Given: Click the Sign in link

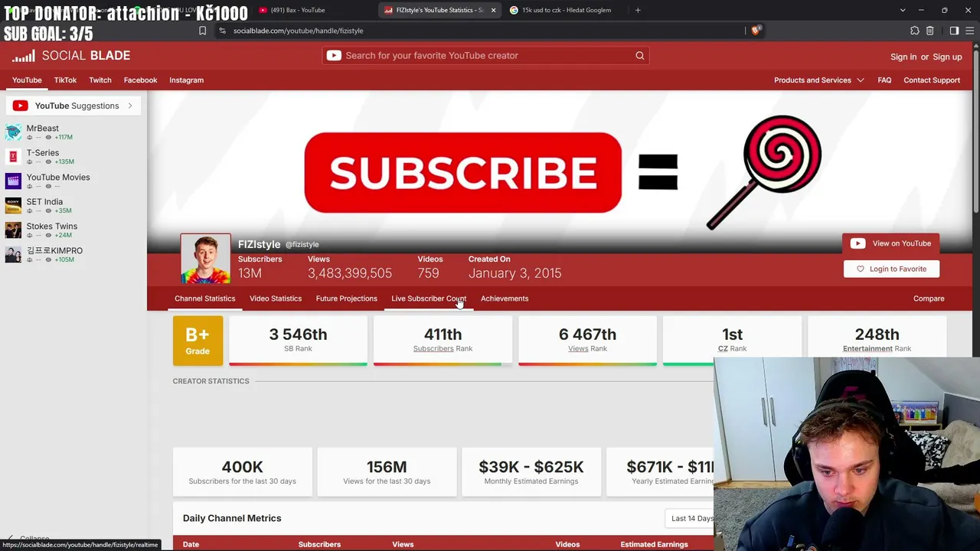Looking at the screenshot, I should click(903, 57).
